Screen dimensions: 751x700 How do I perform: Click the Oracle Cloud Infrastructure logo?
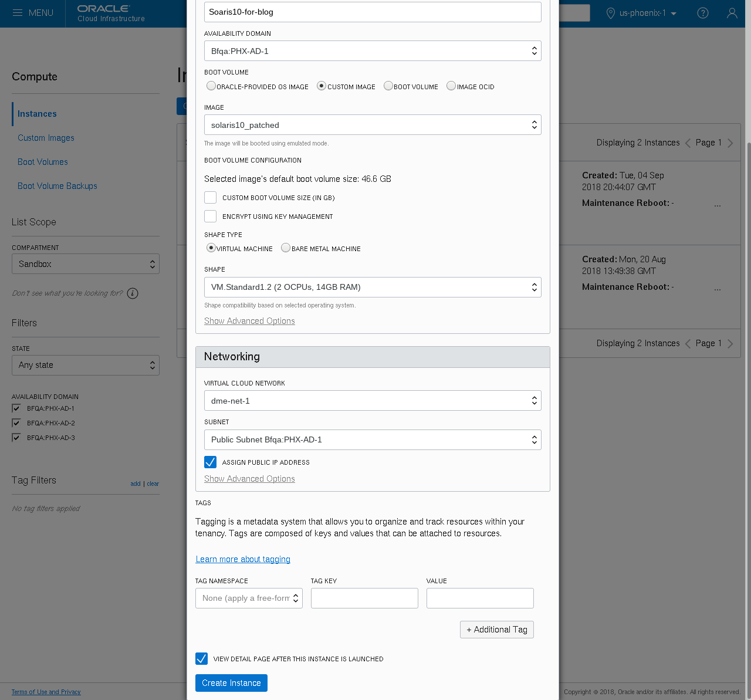click(111, 13)
